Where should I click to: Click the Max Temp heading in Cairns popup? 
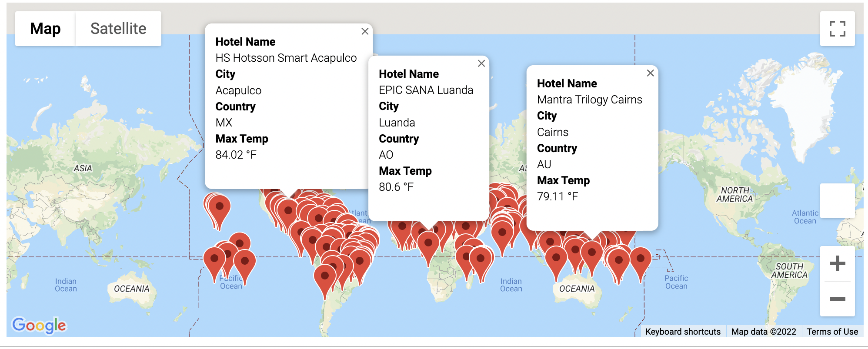pyautogui.click(x=564, y=180)
